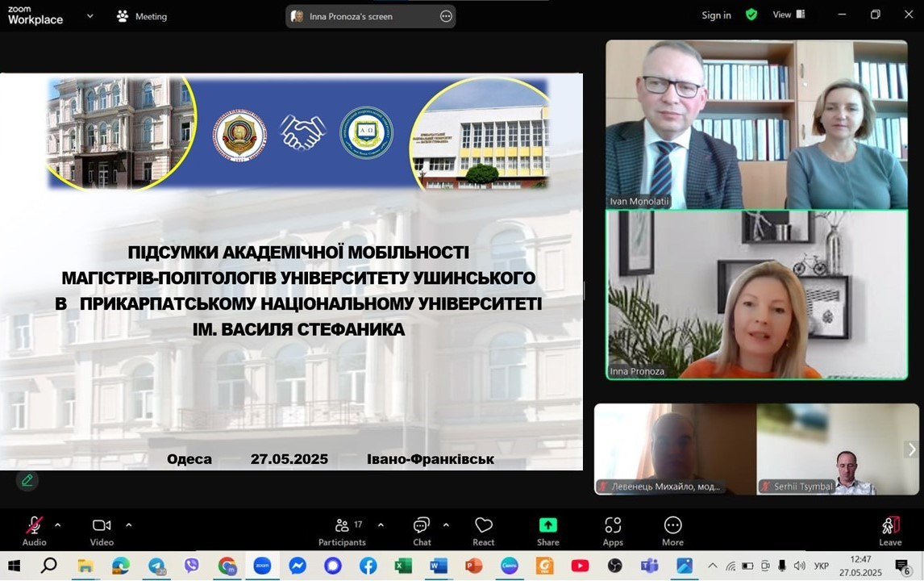This screenshot has width=924, height=581.
Task: Open Telegram from the taskbar
Action: pos(156,566)
